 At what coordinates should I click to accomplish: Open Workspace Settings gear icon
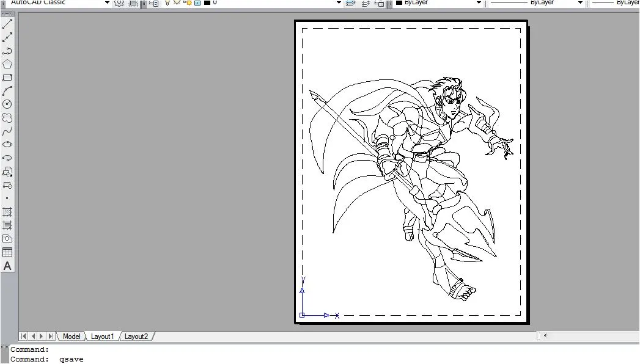[119, 3]
